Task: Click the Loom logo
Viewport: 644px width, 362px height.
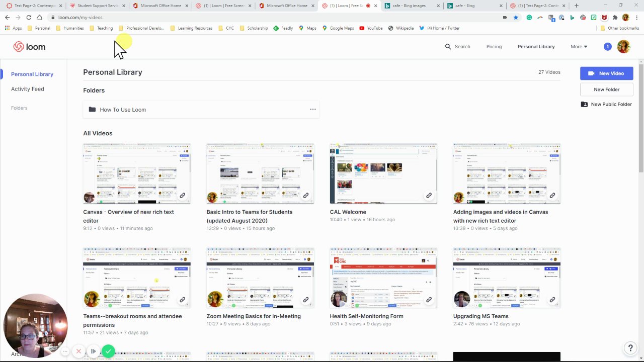Action: (29, 47)
